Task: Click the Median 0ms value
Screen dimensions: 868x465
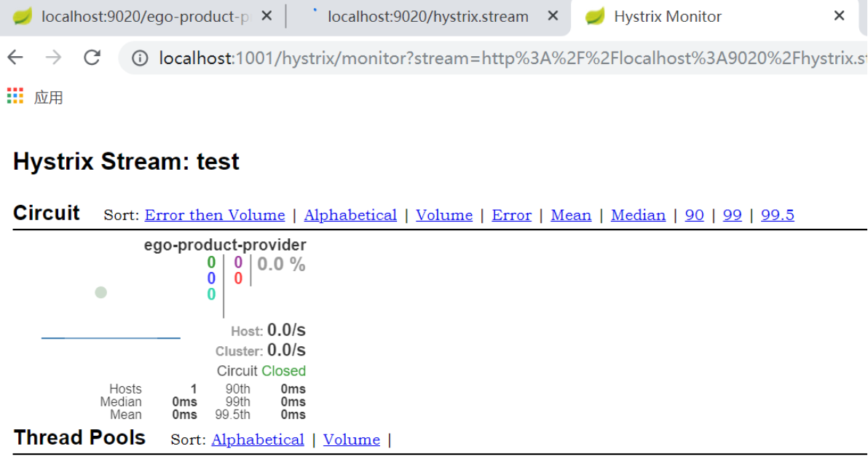Action: (184, 402)
